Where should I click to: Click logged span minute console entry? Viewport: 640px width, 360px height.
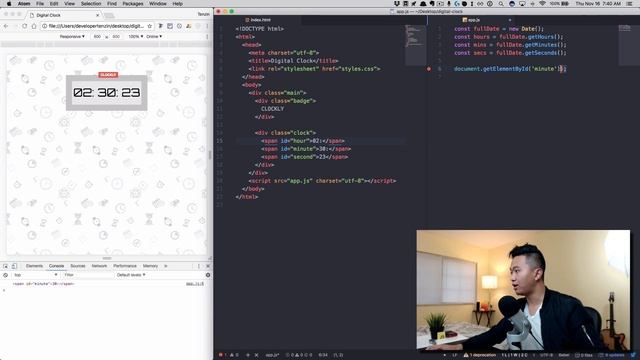43,284
